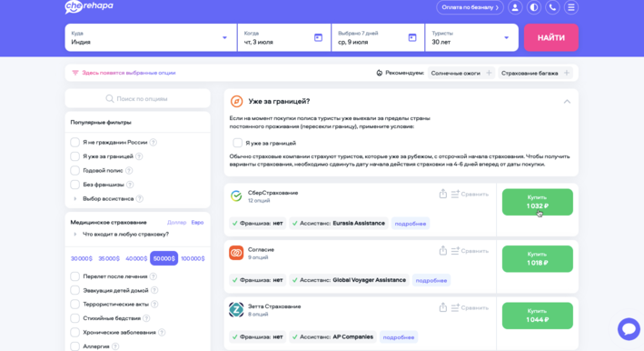
Task: Open the chat bubble widget
Action: 629,329
